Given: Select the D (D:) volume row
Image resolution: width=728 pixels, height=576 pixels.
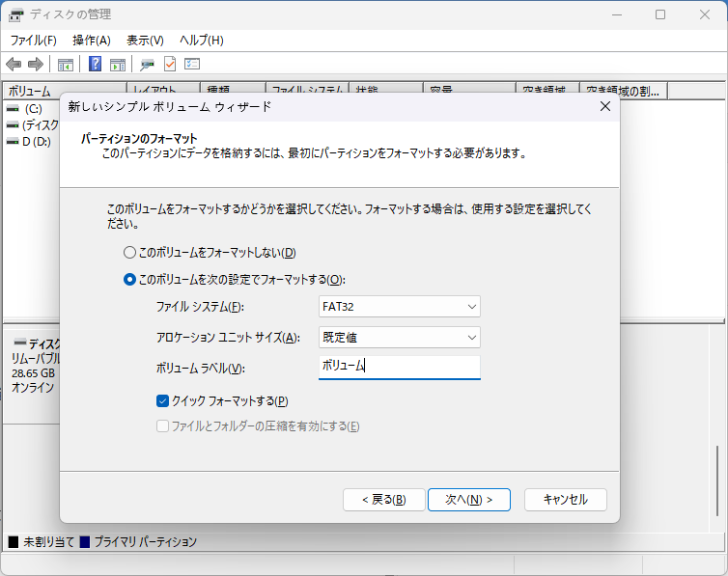Looking at the screenshot, I should [31, 142].
